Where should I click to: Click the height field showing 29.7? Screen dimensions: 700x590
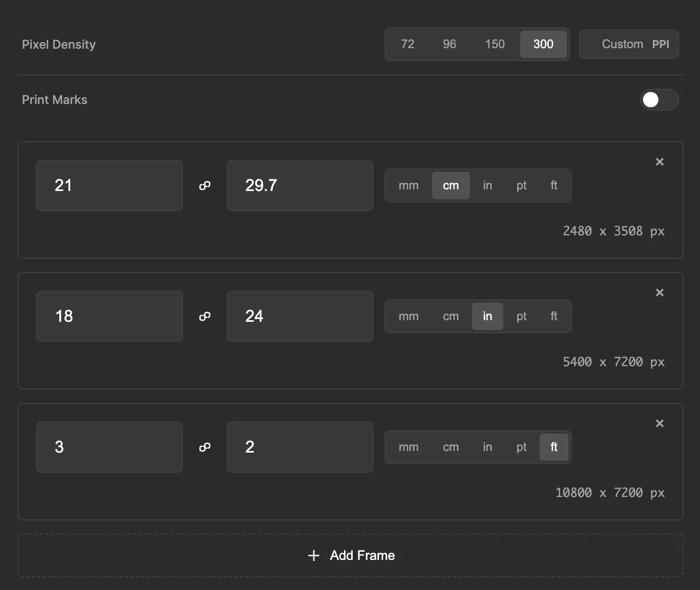[x=300, y=186]
